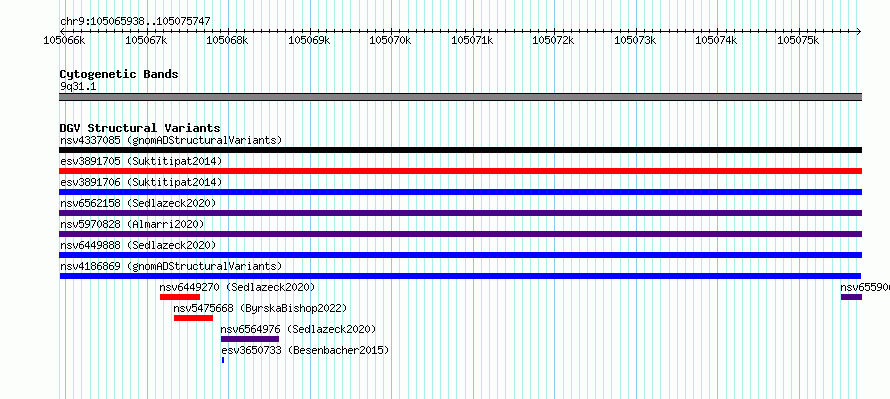The image size is (890, 399).
Task: Click the 105073k ruler tick label
Action: 636,40
